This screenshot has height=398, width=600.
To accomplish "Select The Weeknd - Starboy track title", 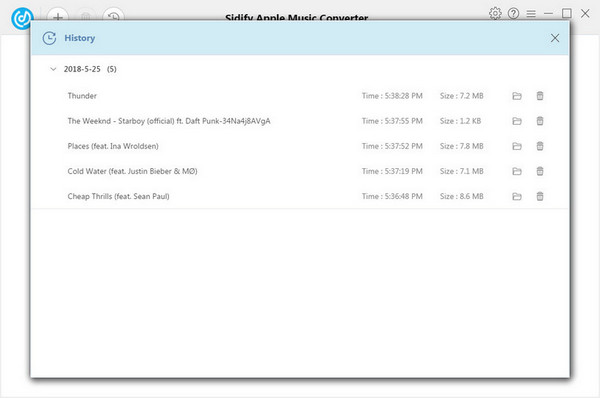I will [x=169, y=121].
